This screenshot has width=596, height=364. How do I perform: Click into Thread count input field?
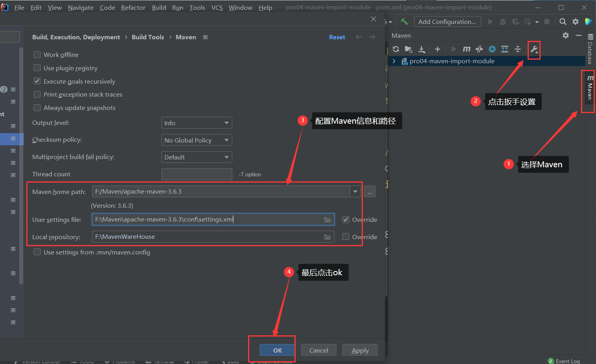pyautogui.click(x=197, y=174)
